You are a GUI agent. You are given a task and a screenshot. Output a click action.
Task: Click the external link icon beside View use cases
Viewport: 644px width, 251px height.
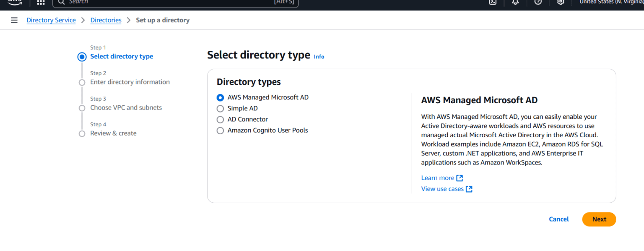click(x=469, y=189)
